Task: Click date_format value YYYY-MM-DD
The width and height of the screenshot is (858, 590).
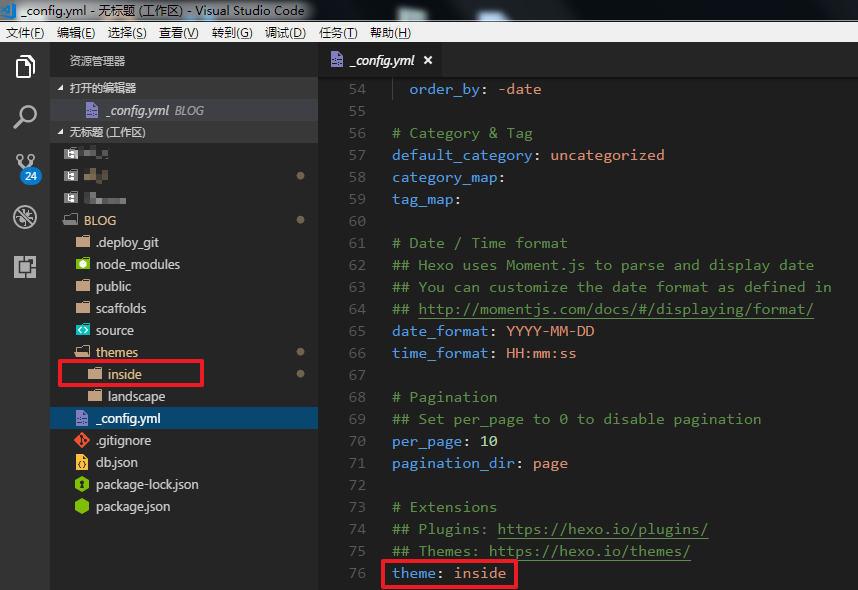Action: pyautogui.click(x=550, y=331)
